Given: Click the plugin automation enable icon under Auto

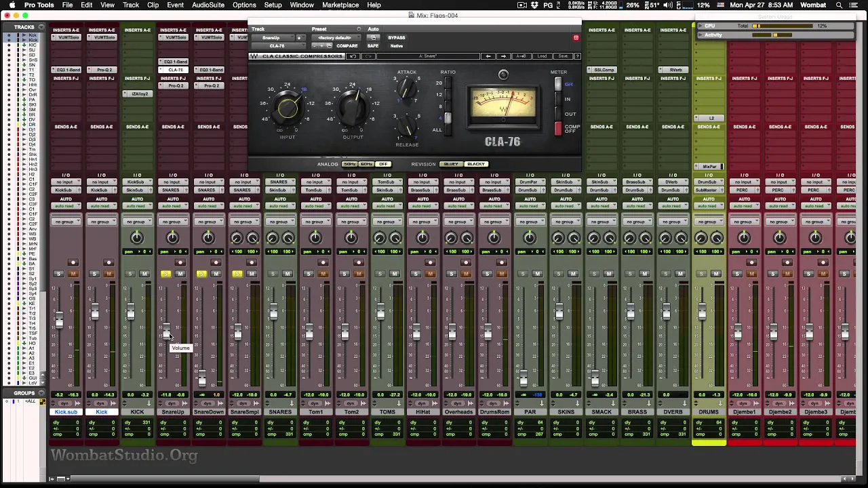Looking at the screenshot, I should pyautogui.click(x=373, y=38).
